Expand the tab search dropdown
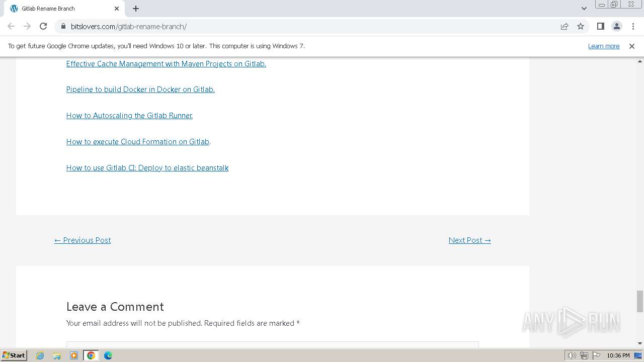The width and height of the screenshot is (644, 362). click(x=584, y=9)
